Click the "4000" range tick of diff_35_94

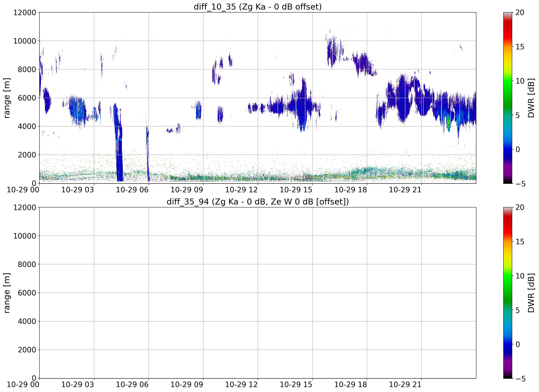[x=27, y=321]
